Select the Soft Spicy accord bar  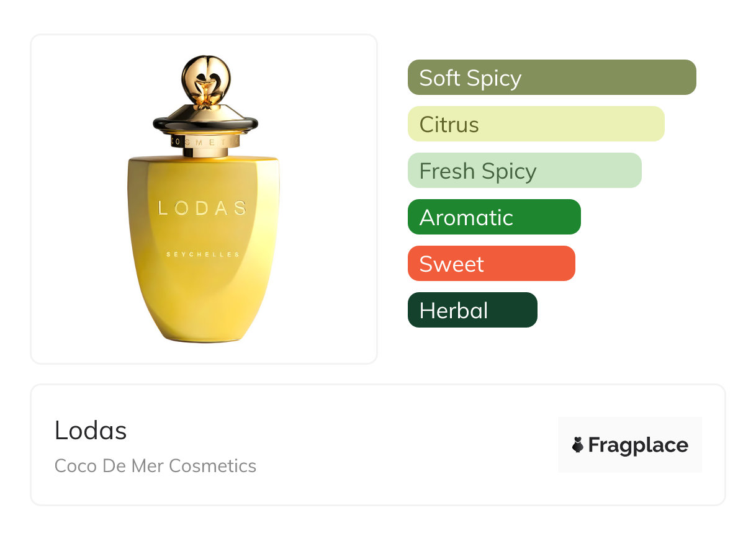click(551, 78)
